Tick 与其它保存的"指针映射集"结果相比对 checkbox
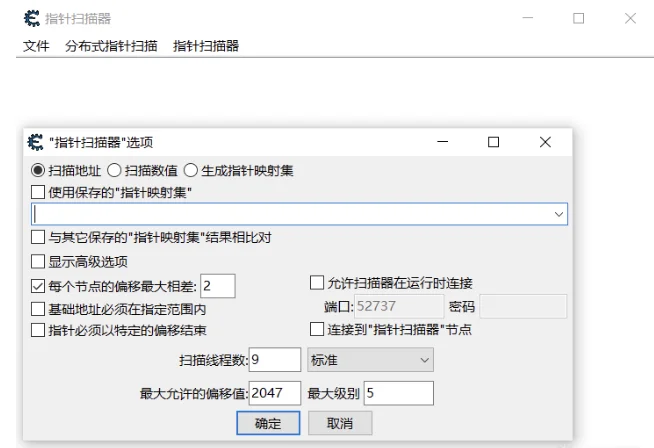The image size is (654, 448). coord(38,237)
